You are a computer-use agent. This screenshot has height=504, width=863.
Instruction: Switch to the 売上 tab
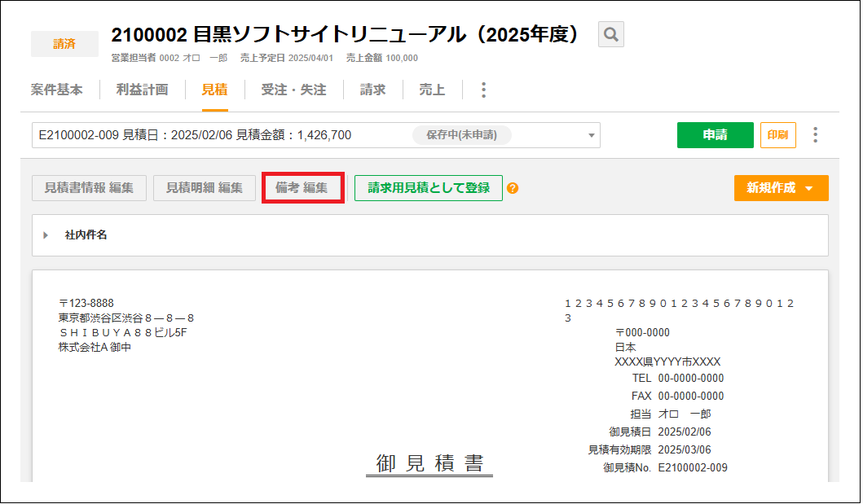pyautogui.click(x=432, y=90)
